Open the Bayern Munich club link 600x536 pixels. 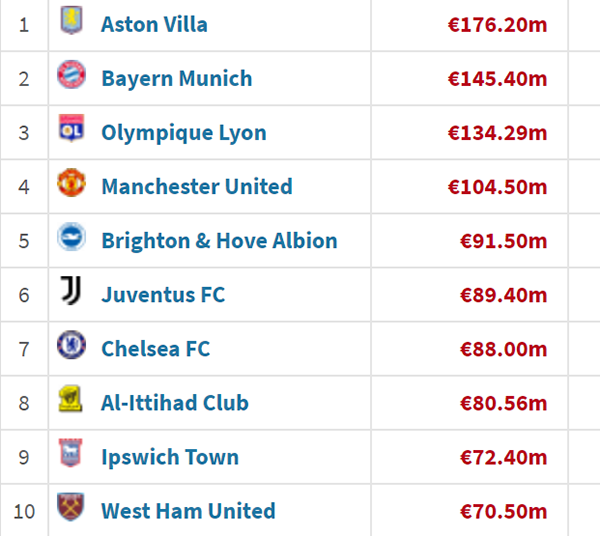pyautogui.click(x=176, y=78)
